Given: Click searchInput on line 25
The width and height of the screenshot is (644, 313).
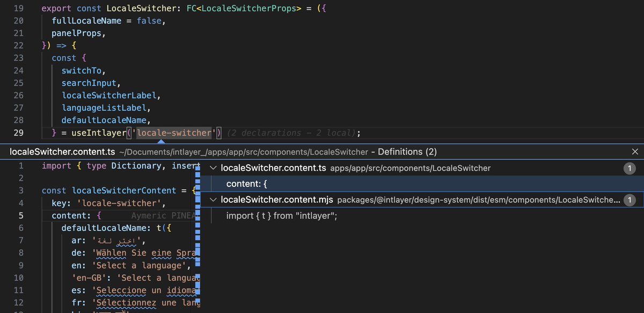Looking at the screenshot, I should tap(89, 83).
